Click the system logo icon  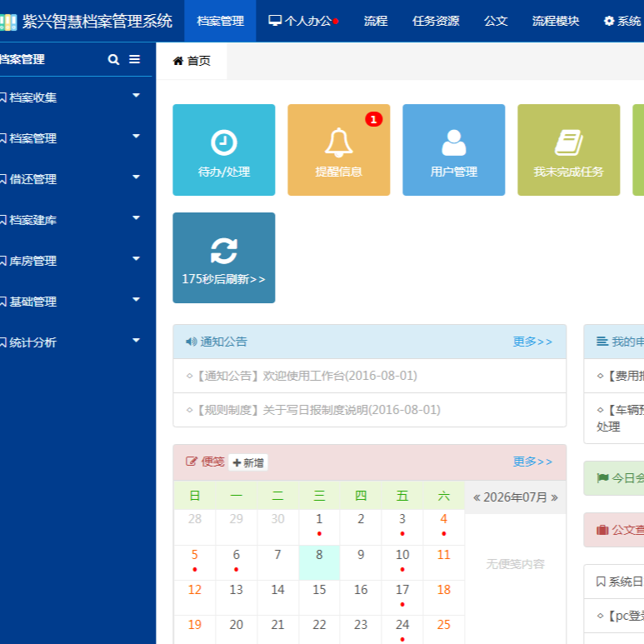(8, 22)
